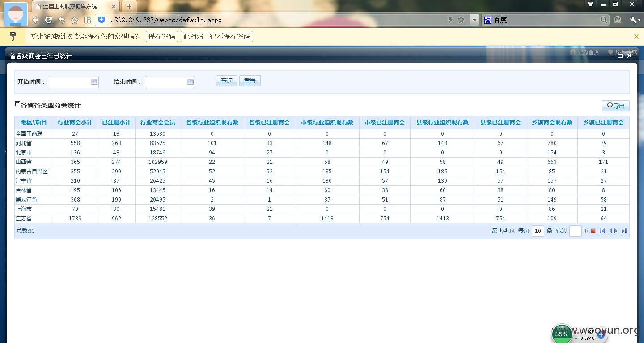Open the wrench settings menu
Image resolution: width=644 pixels, height=343 pixels.
coord(634,20)
